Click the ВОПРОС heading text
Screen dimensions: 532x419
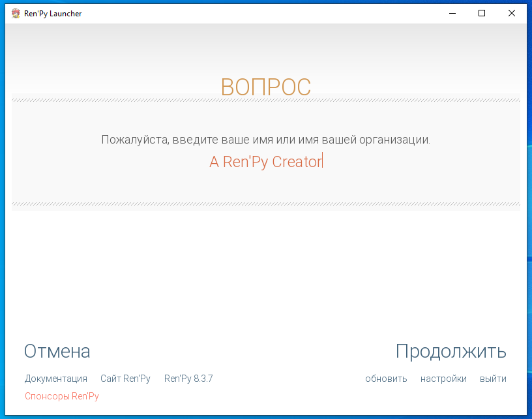tap(265, 87)
